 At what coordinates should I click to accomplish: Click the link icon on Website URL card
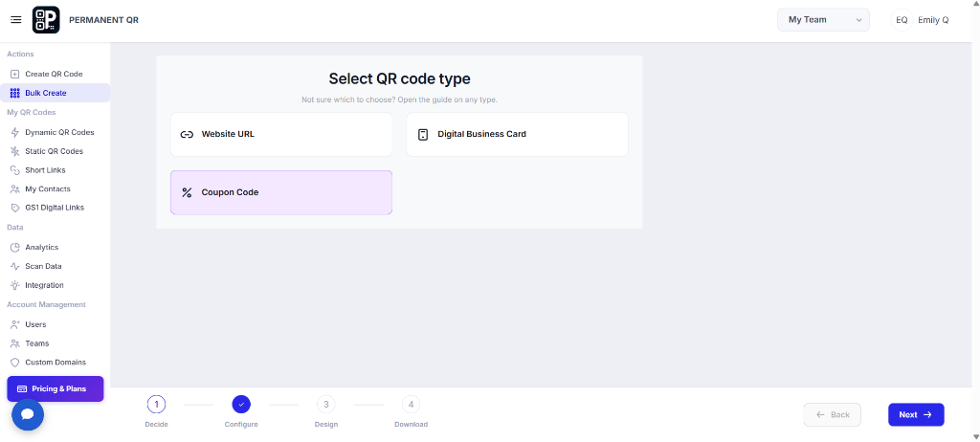[x=187, y=134]
